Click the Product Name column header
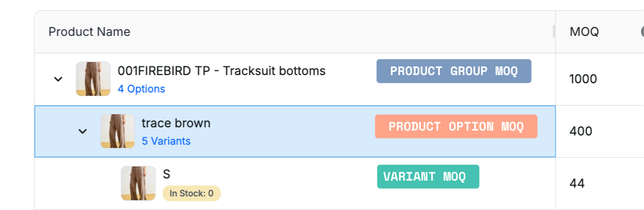 click(90, 32)
